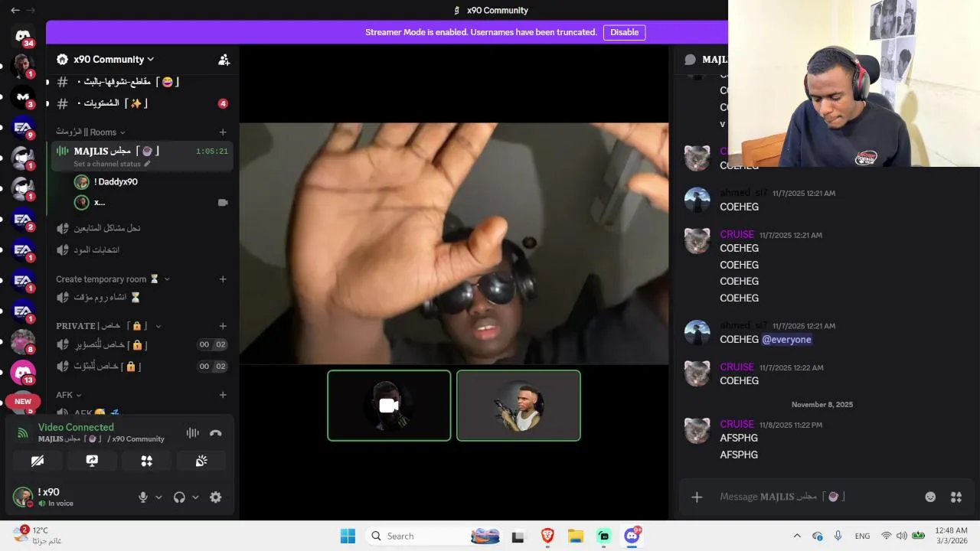Disconnect from the voice call

pyautogui.click(x=216, y=433)
